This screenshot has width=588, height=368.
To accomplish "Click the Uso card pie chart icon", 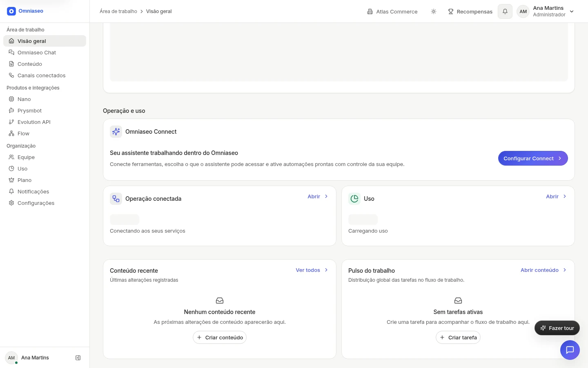I will (354, 199).
